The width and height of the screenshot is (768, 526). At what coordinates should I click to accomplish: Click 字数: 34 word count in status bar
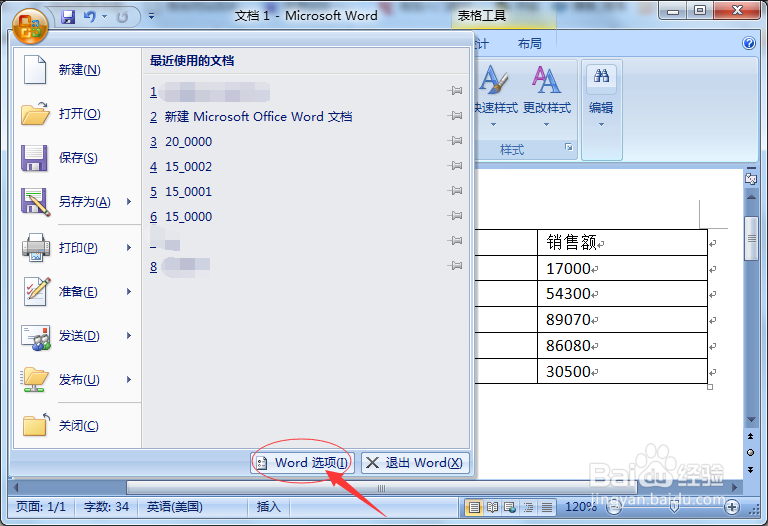(x=106, y=507)
